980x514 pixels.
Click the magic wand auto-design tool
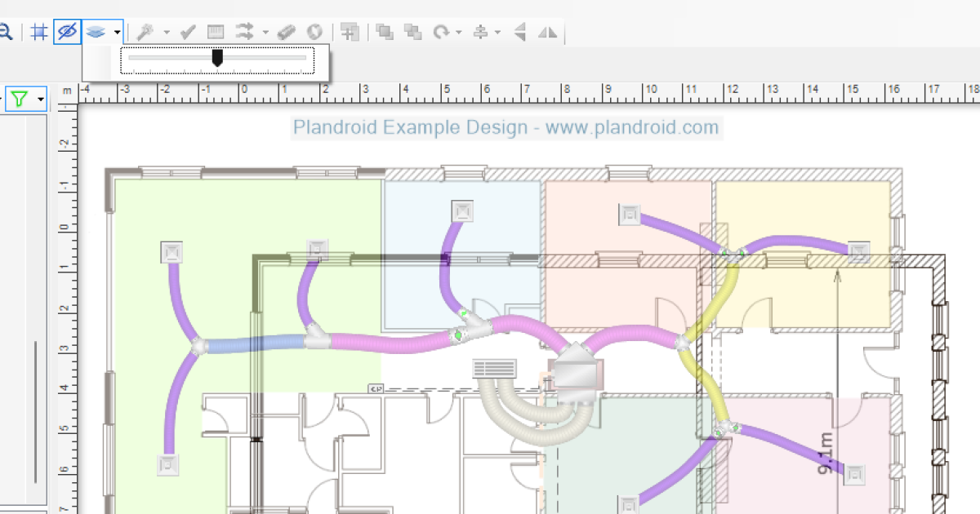146,32
